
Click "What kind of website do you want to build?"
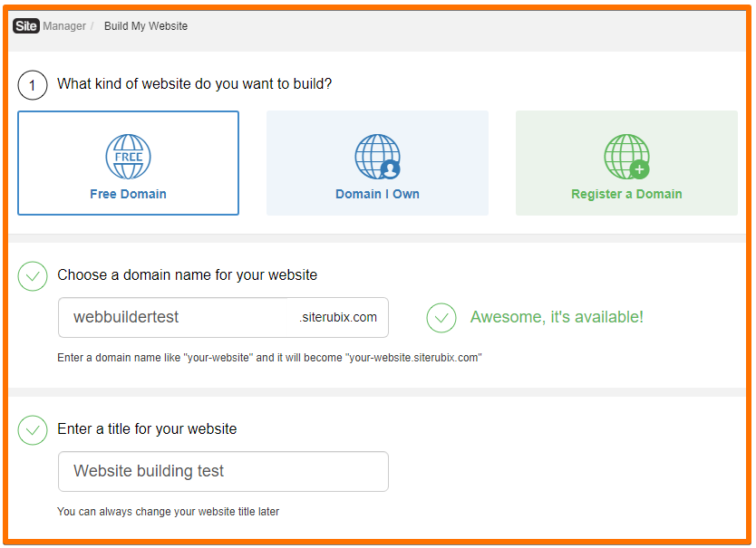(194, 84)
